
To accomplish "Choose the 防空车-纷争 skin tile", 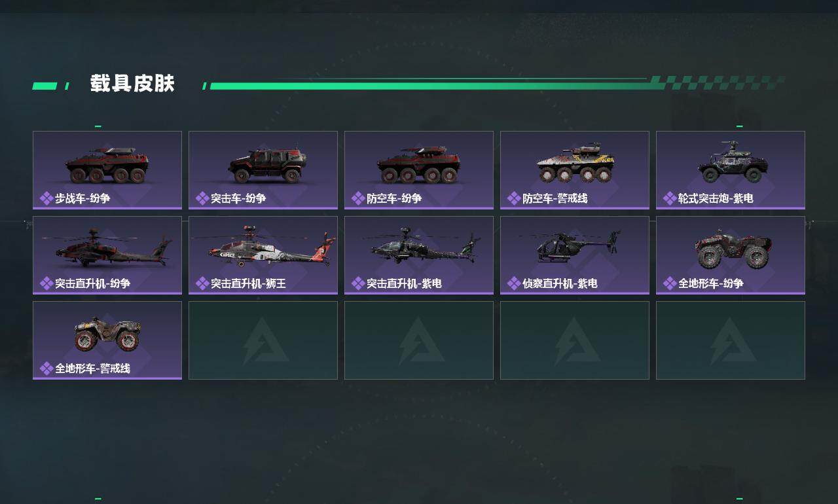I will (x=419, y=170).
